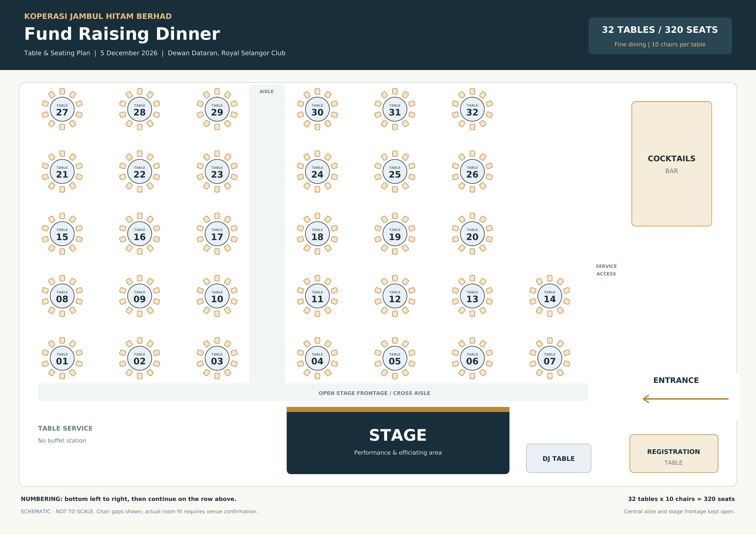
Task: Click the Schematic - Not to Scale disclaimer
Action: coord(139,511)
